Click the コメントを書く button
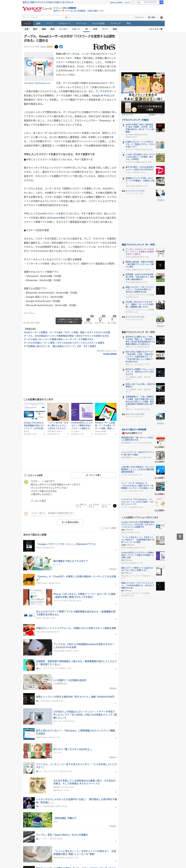Image resolution: width=186 pixels, height=868 pixels. (x=93, y=475)
